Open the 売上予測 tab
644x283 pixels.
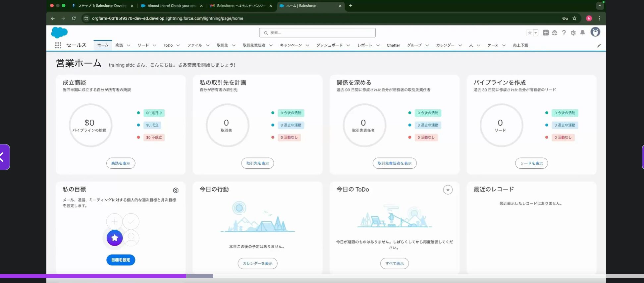tap(520, 45)
